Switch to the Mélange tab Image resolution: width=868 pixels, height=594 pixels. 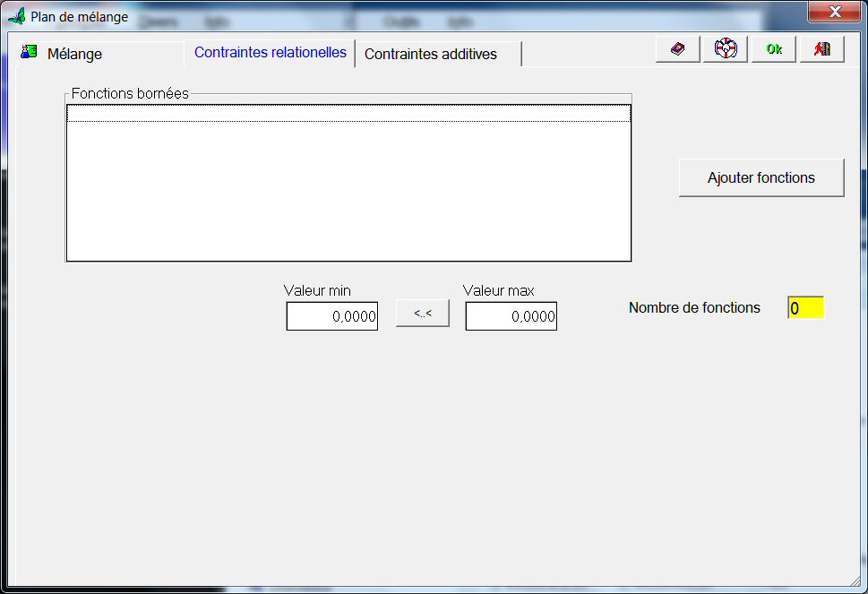point(74,54)
